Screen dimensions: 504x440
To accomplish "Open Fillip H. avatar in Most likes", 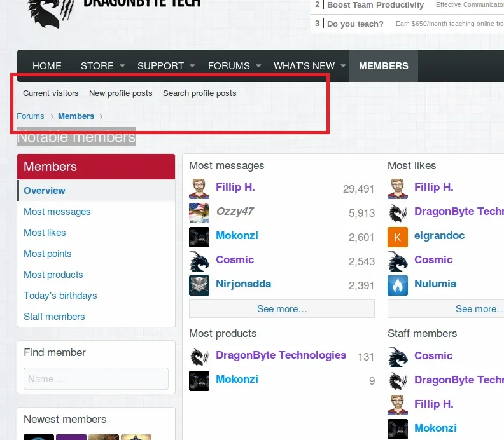I will tap(398, 189).
